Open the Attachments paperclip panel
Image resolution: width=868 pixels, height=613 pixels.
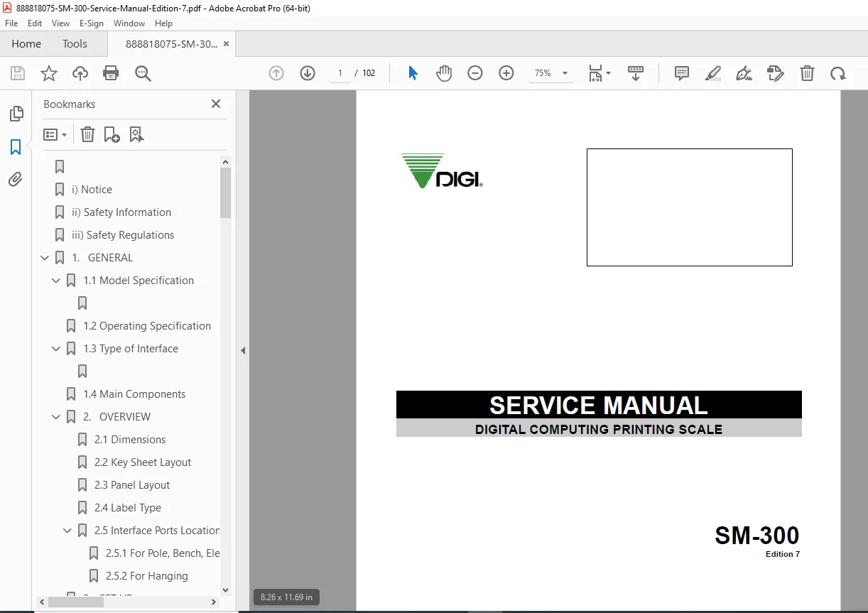pos(16,179)
